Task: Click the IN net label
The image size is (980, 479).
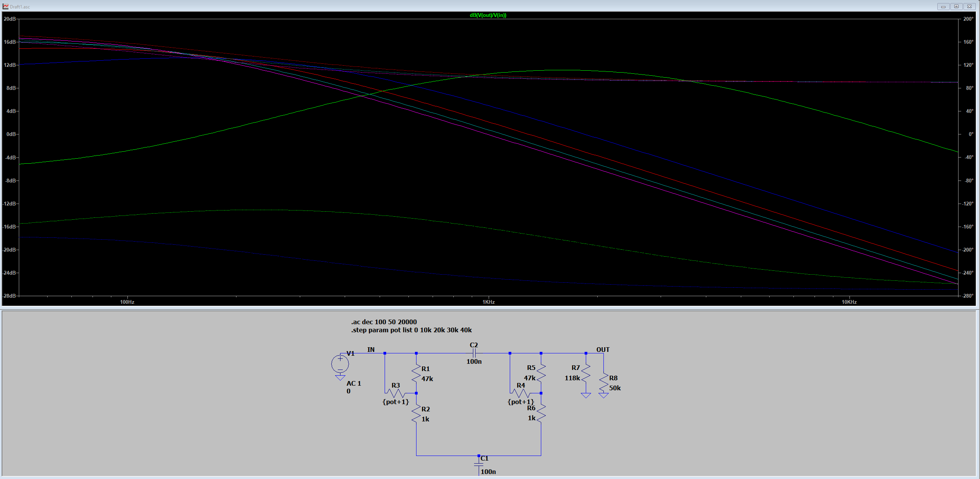Action: tap(371, 350)
